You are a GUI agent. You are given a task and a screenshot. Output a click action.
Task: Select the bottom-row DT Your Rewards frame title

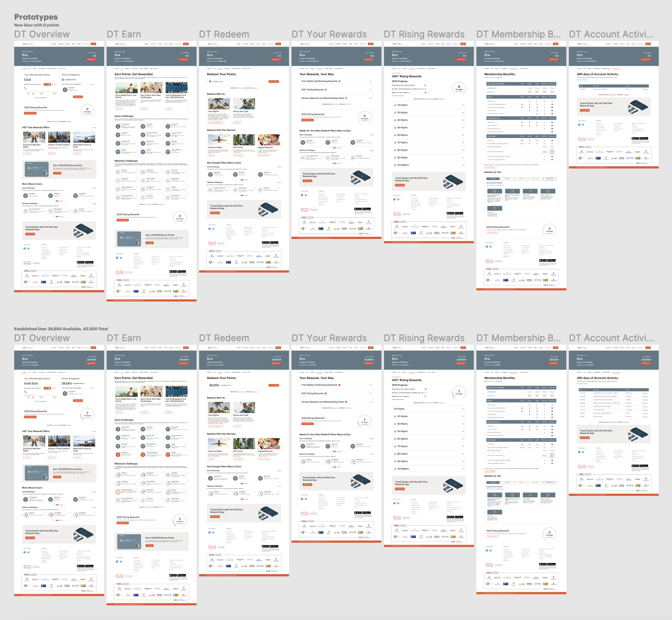329,338
